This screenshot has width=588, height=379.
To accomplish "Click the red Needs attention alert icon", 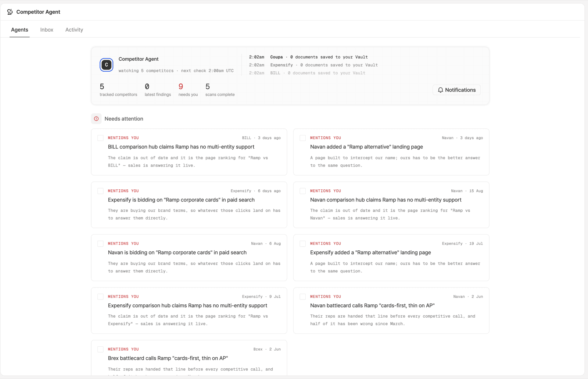I will 96,119.
